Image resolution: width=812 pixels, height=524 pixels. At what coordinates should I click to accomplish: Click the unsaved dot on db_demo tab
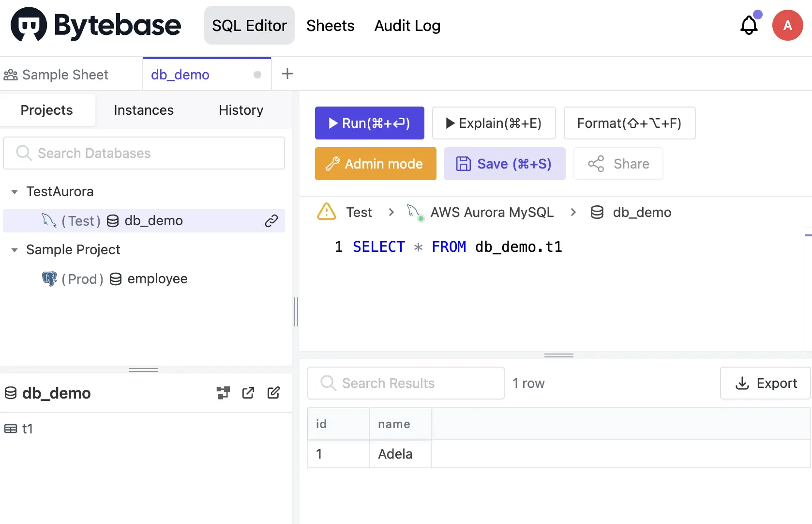pyautogui.click(x=257, y=75)
